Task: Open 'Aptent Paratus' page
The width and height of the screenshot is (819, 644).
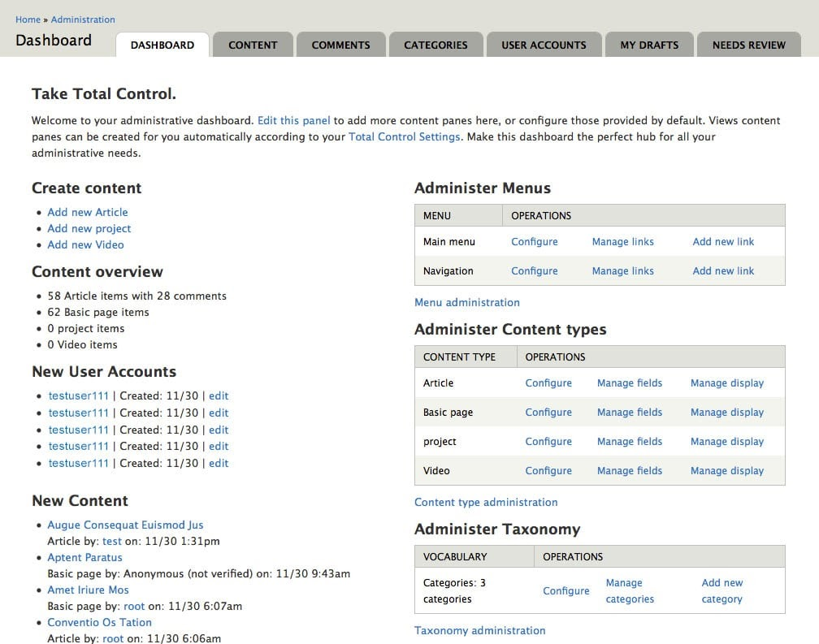Action: (x=84, y=557)
